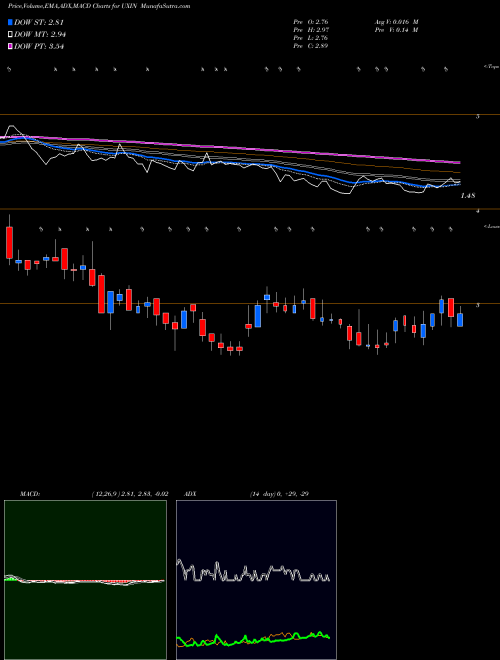This screenshot has height=660, width=500.
Task: Open the ADX indicator chart panel
Action: click(256, 580)
